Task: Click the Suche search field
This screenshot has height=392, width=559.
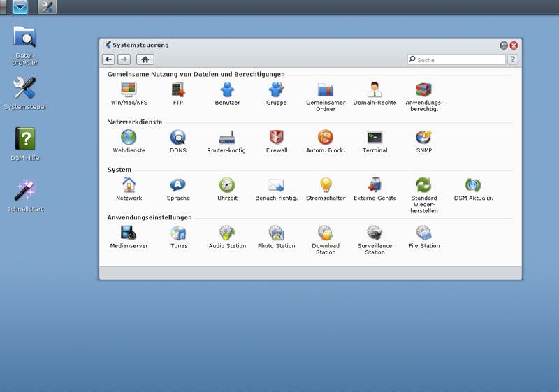Action: tap(456, 59)
